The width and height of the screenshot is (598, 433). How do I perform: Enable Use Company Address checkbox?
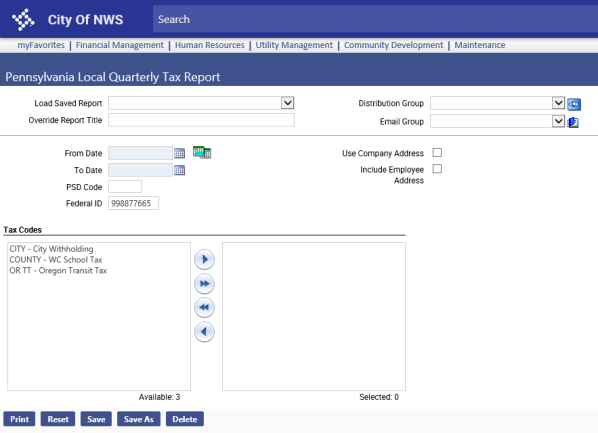pyautogui.click(x=437, y=153)
